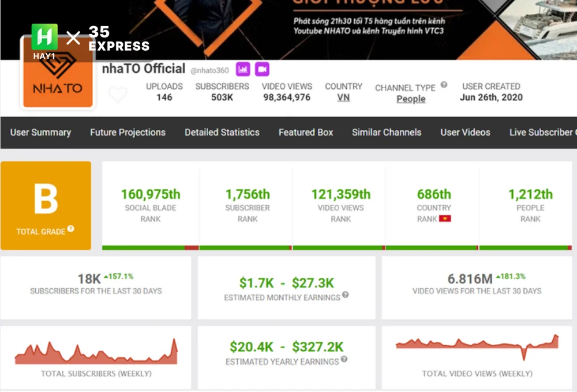Click the 503K subscribers count
This screenshot has width=577, height=392.
pos(222,97)
